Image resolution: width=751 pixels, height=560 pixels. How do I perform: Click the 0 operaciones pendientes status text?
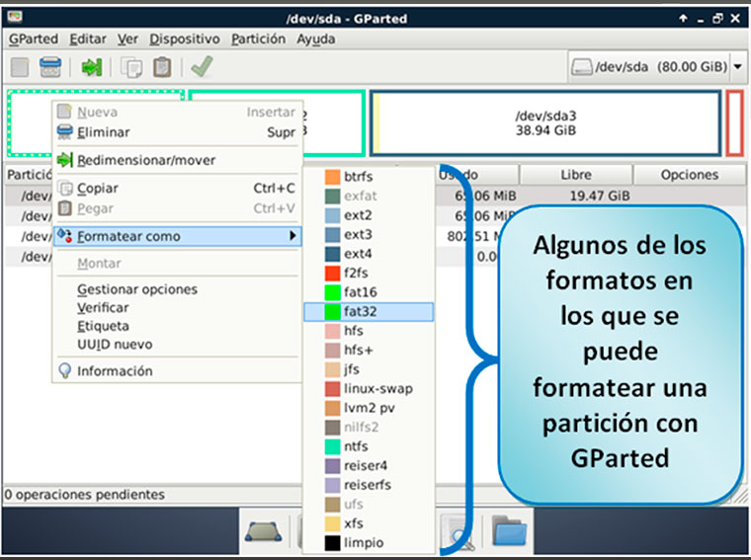tap(85, 495)
